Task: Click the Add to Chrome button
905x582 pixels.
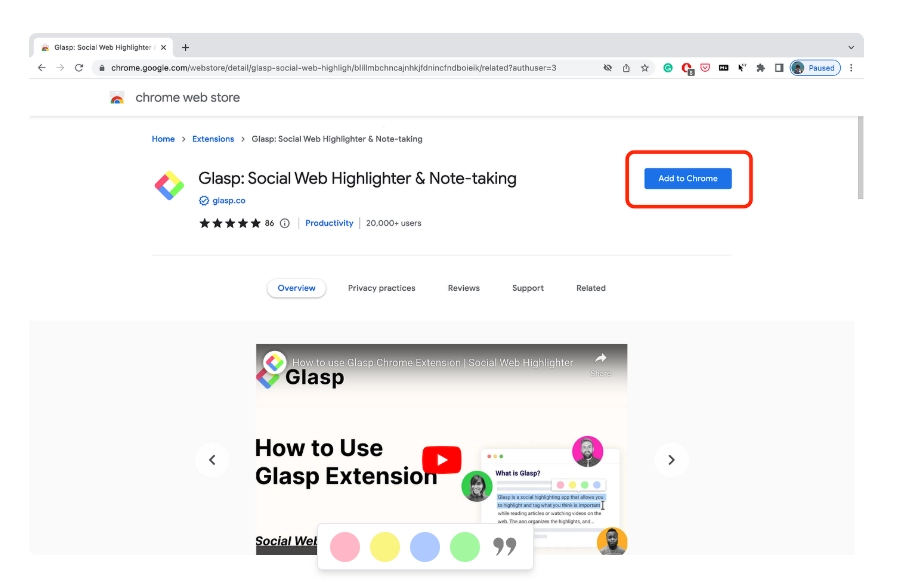Action: (x=688, y=178)
